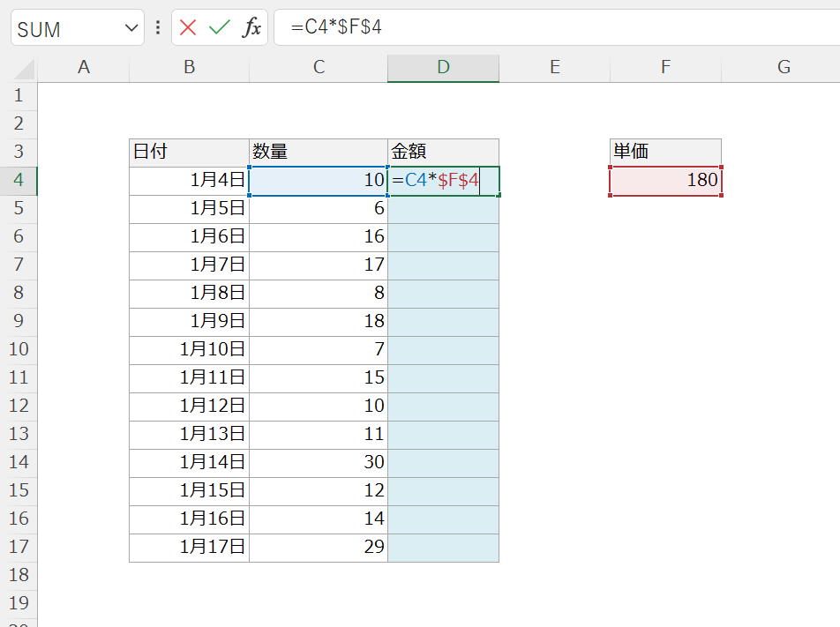Click row header 17 to select the row
The width and height of the screenshot is (840, 627).
click(19, 548)
